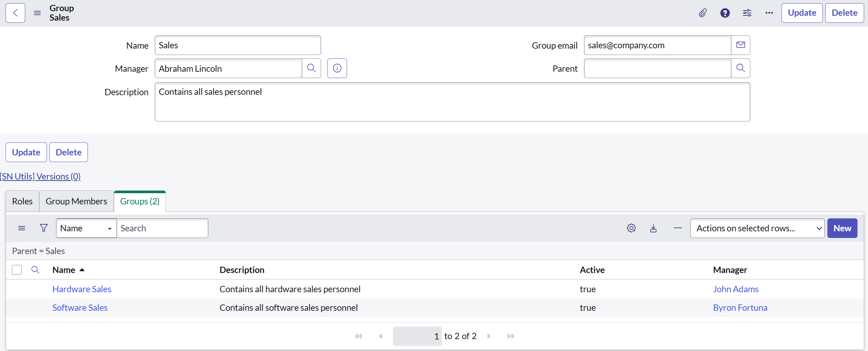Viewport: 868px width, 351px height.
Task: Click the paperclip attachments icon
Action: [x=702, y=13]
